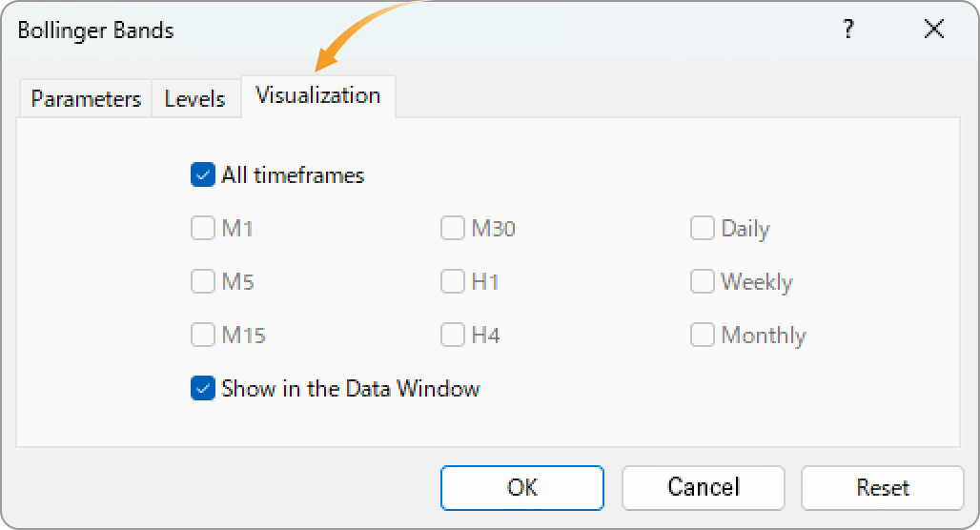This screenshot has height=530, width=980.
Task: Check the H1 timeframe box
Action: point(453,281)
